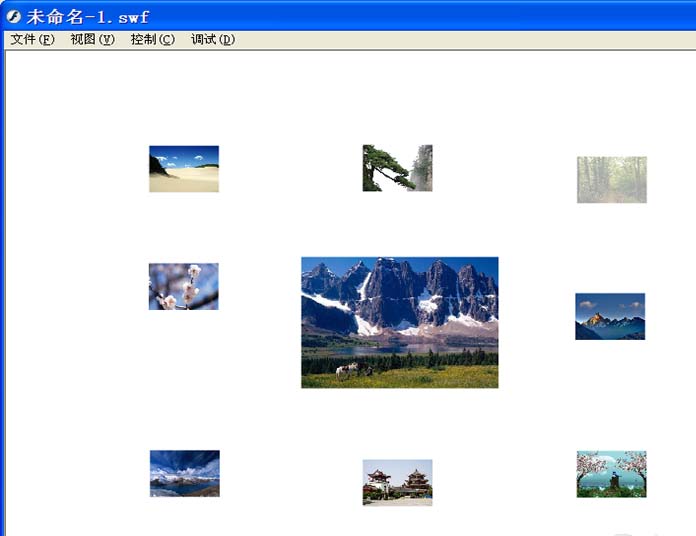
Task: Select the dark clouds lake thumbnail
Action: point(185,473)
